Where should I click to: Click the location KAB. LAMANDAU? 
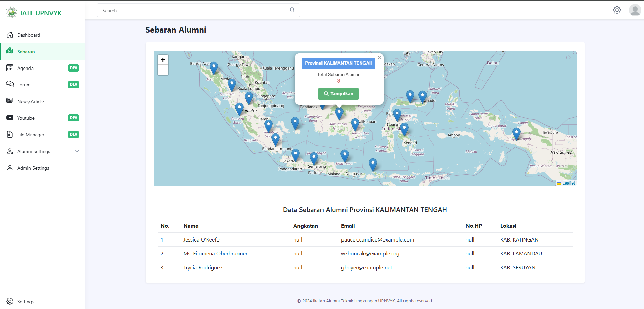pyautogui.click(x=521, y=253)
